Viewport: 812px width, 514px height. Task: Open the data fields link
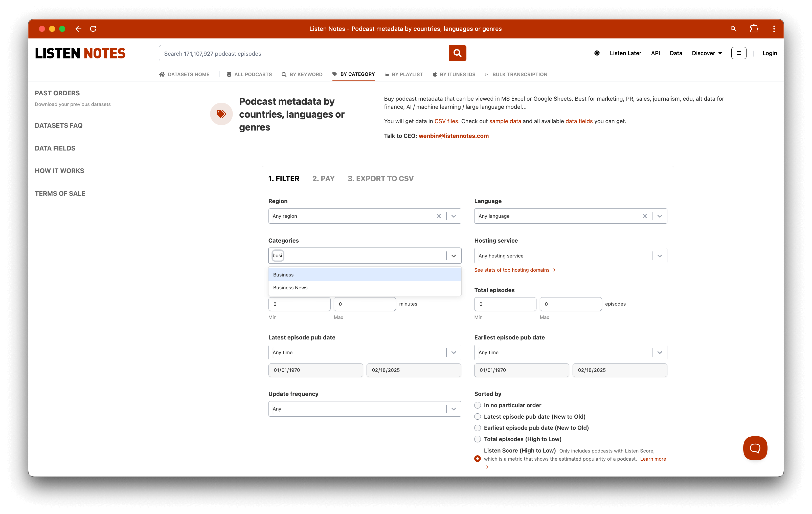click(579, 121)
